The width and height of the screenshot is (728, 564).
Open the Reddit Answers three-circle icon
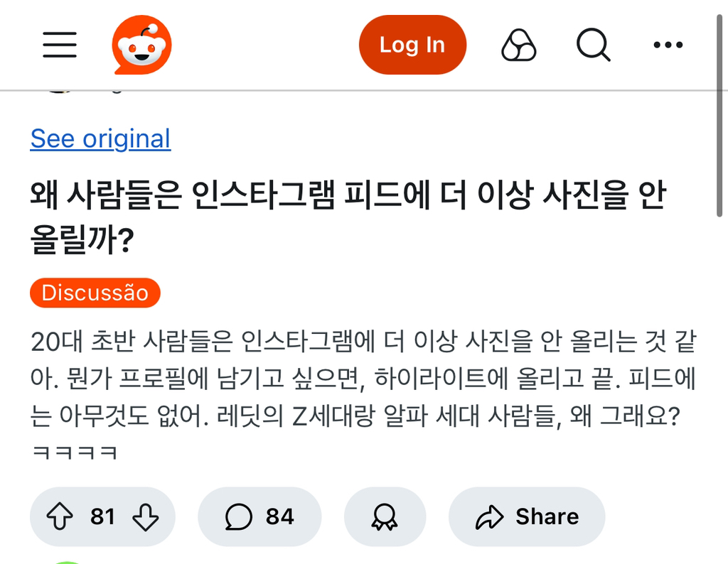(x=519, y=45)
